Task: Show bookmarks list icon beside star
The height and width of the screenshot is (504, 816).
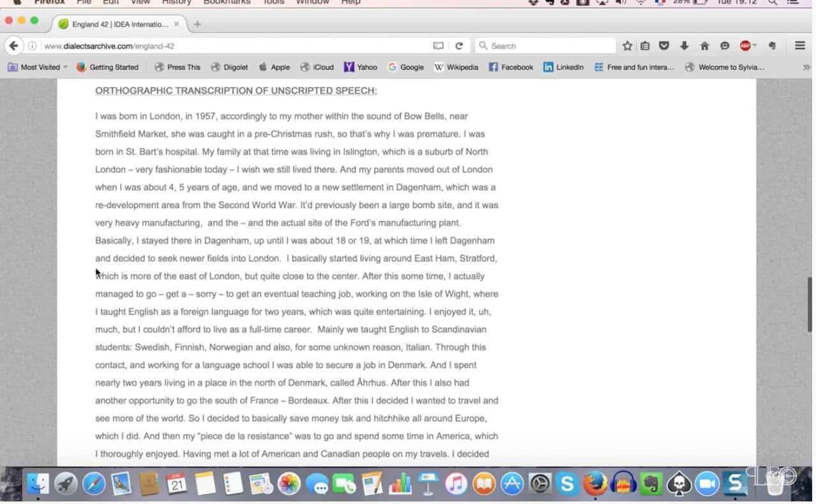Action: (645, 46)
